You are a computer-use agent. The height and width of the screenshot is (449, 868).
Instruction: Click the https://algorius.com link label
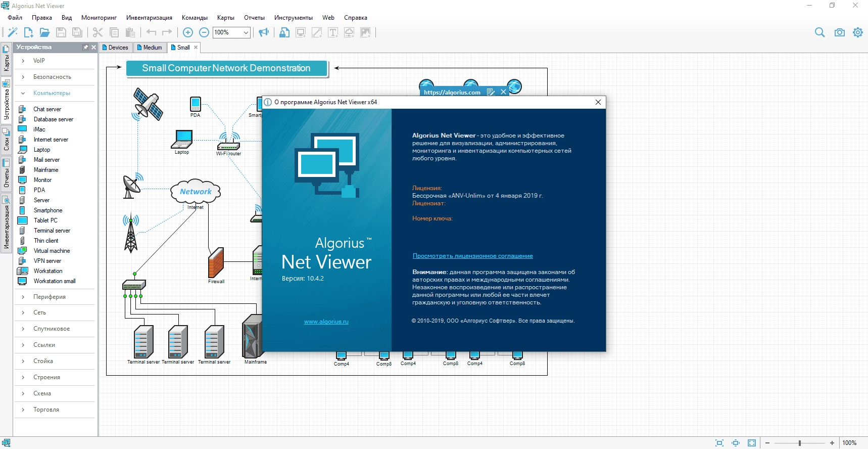[x=452, y=93]
